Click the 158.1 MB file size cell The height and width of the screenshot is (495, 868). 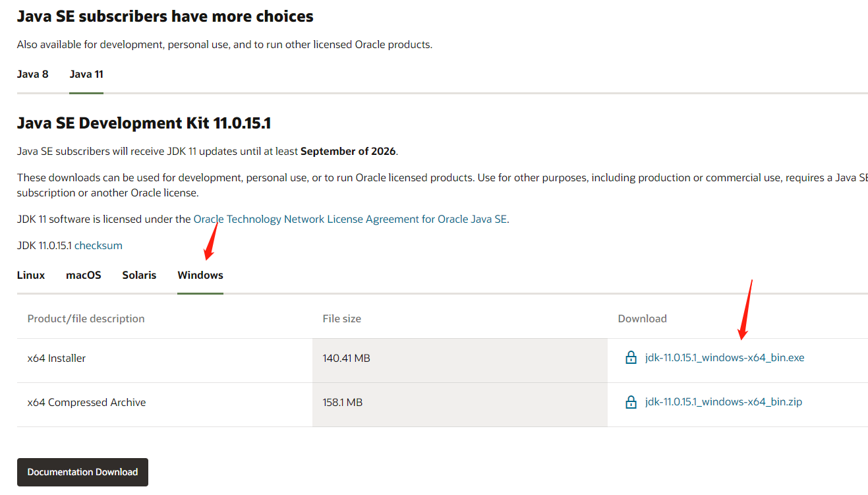tap(342, 402)
